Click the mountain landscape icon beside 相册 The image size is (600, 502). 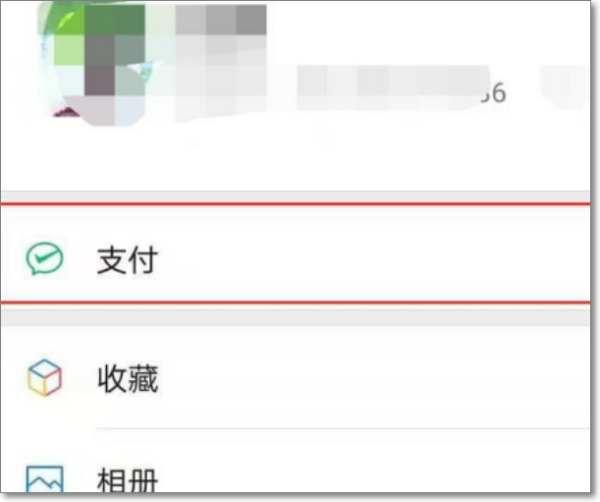coord(44,479)
